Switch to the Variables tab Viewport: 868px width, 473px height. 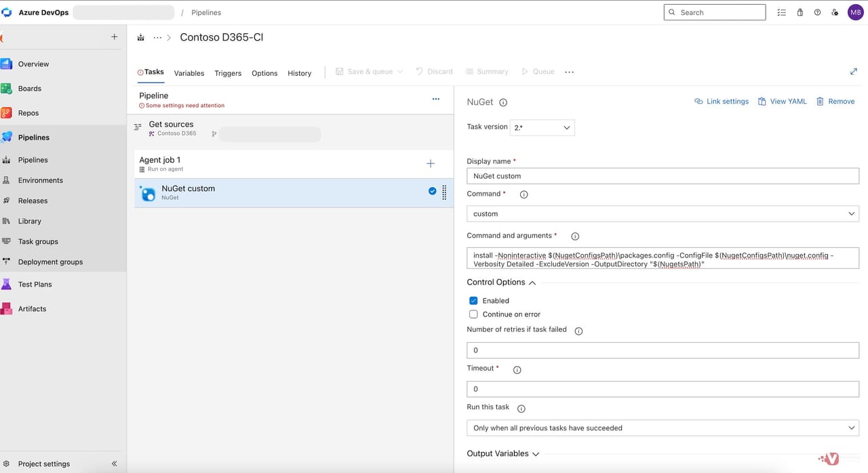click(189, 73)
